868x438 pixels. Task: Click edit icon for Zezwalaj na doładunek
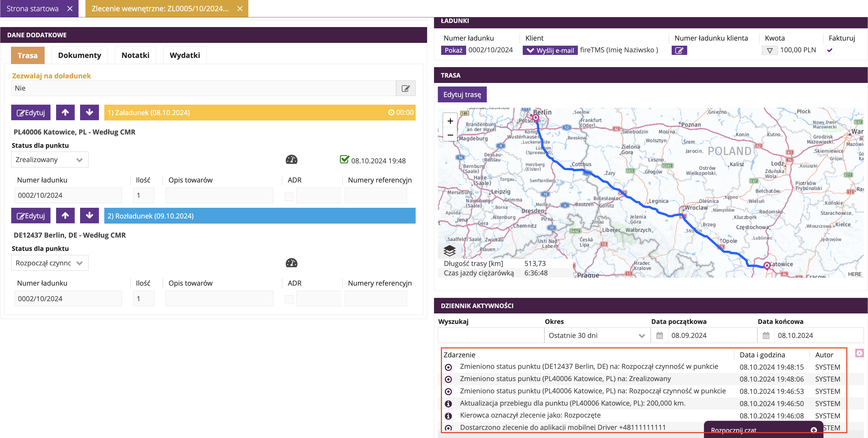405,88
